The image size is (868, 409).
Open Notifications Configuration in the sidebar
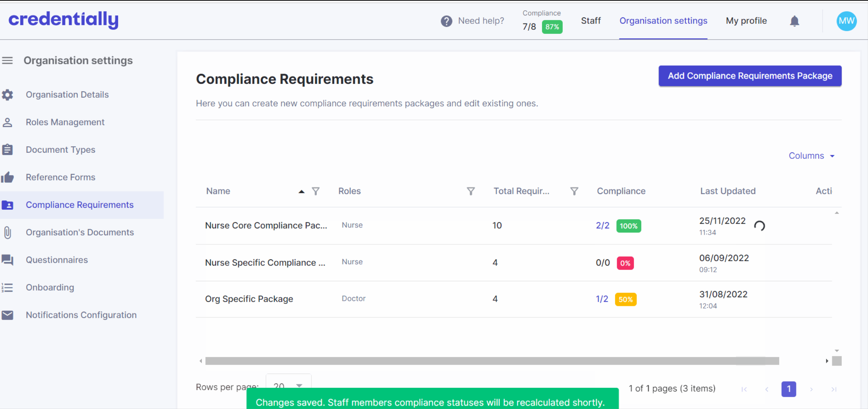click(82, 315)
